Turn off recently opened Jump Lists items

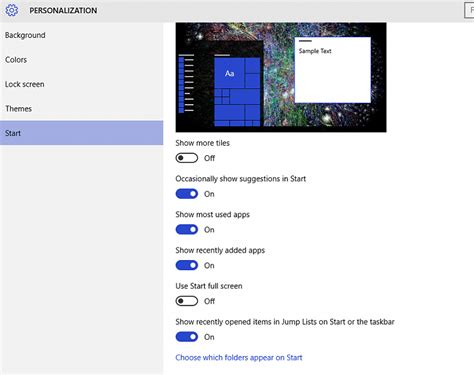tap(187, 337)
